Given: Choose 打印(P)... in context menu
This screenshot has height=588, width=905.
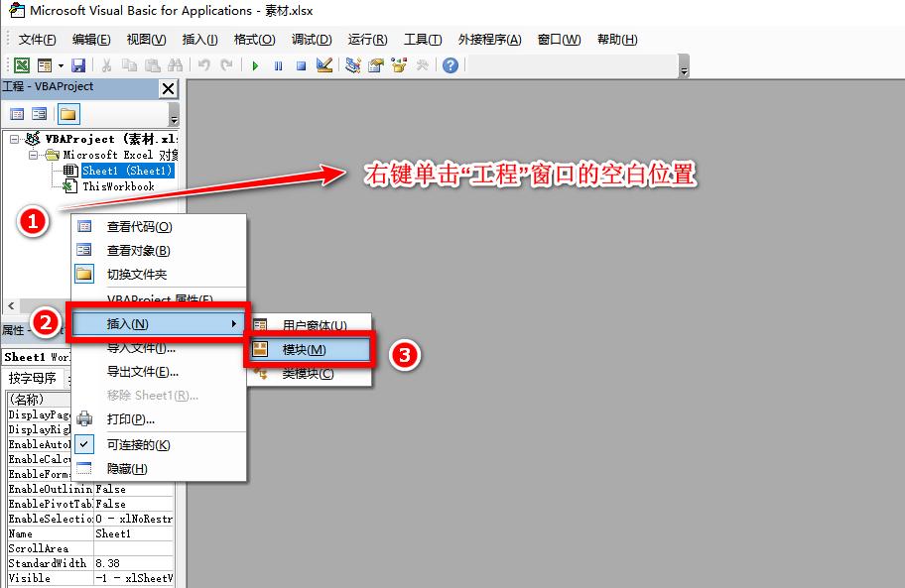Looking at the screenshot, I should (x=159, y=419).
